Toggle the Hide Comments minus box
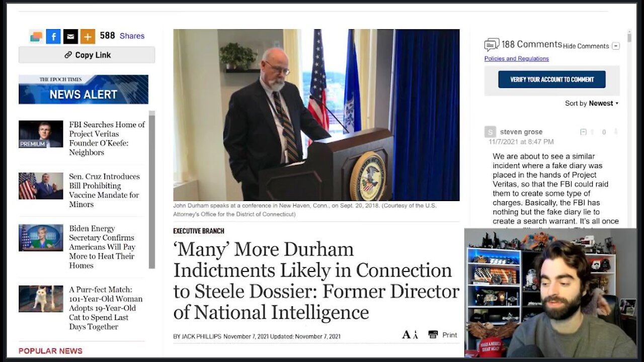Screen dimensions: 644x362 (x=616, y=46)
